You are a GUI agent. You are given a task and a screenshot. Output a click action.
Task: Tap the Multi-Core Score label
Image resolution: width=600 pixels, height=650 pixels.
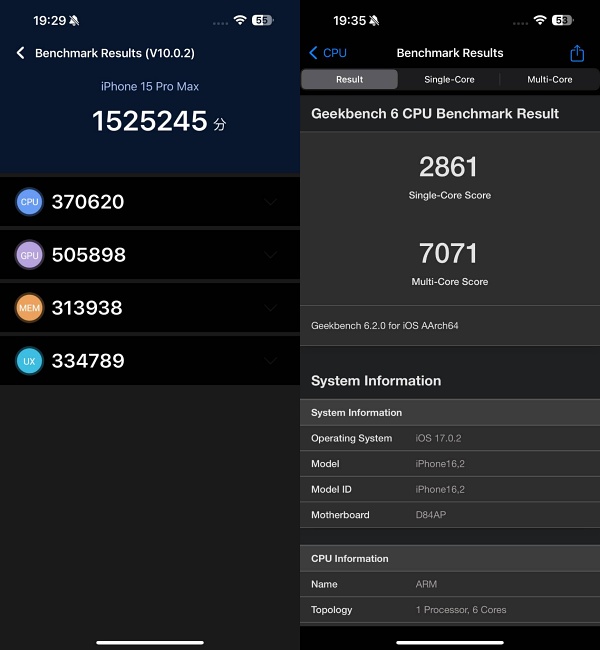pyautogui.click(x=450, y=281)
